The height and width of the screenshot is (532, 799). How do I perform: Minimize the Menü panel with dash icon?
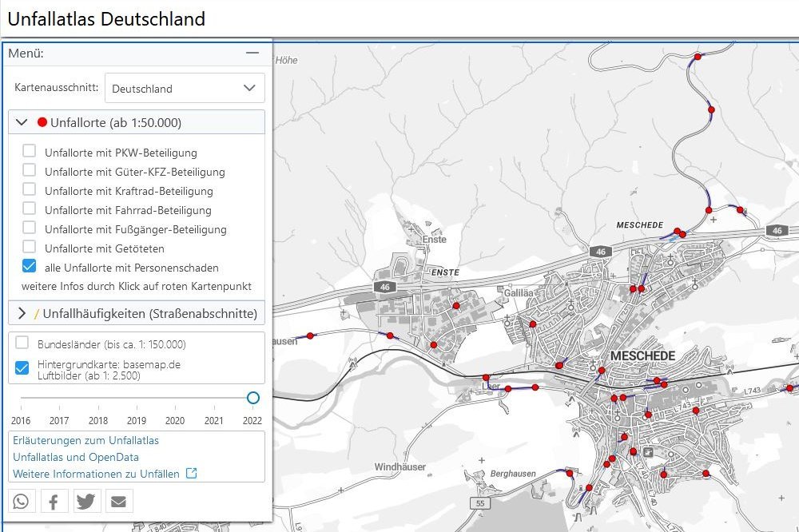[252, 53]
